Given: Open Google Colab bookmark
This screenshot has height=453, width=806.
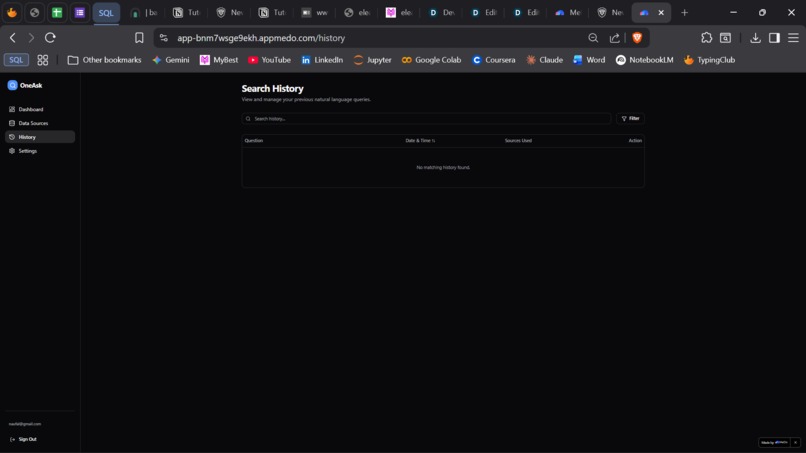Looking at the screenshot, I should (431, 60).
